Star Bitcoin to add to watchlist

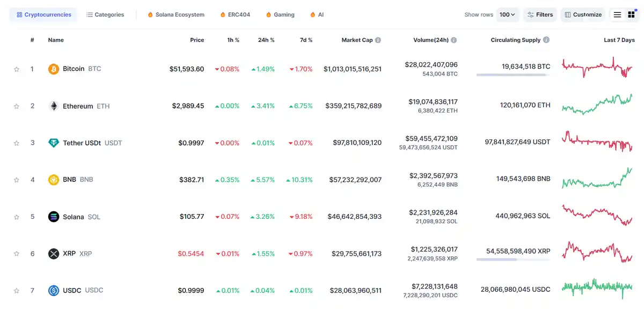pyautogui.click(x=17, y=69)
